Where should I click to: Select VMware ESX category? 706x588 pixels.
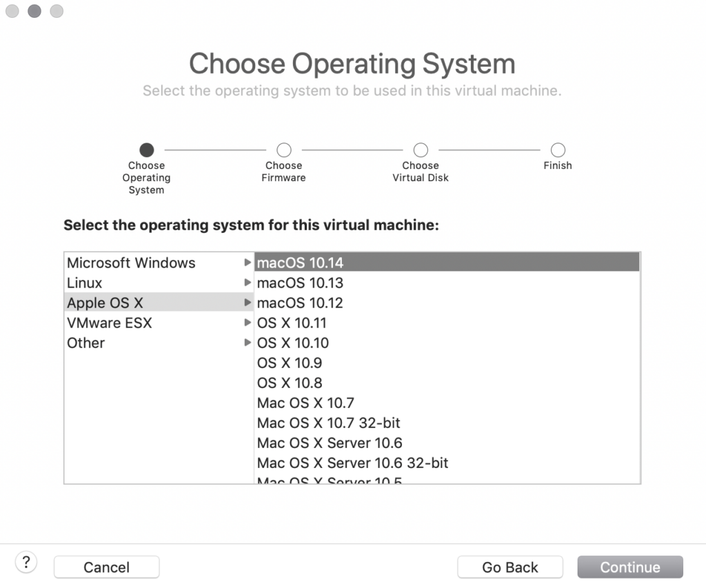coord(110,323)
